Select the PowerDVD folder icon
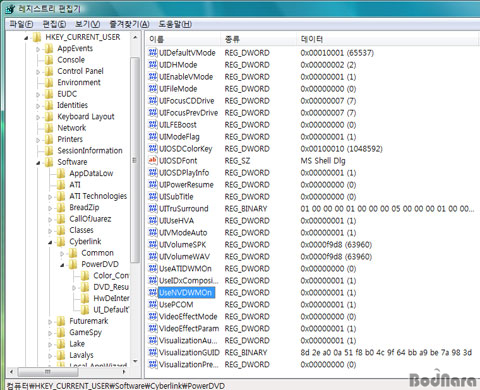 pyautogui.click(x=73, y=264)
